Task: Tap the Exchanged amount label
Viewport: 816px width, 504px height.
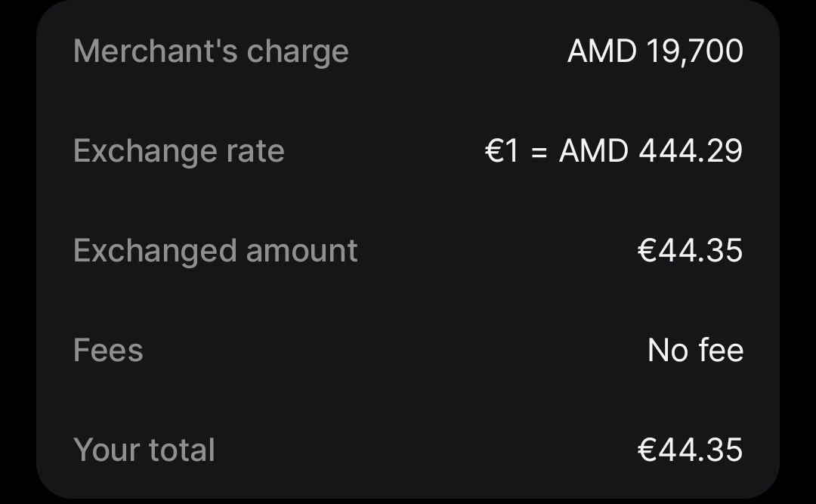Action: click(215, 251)
